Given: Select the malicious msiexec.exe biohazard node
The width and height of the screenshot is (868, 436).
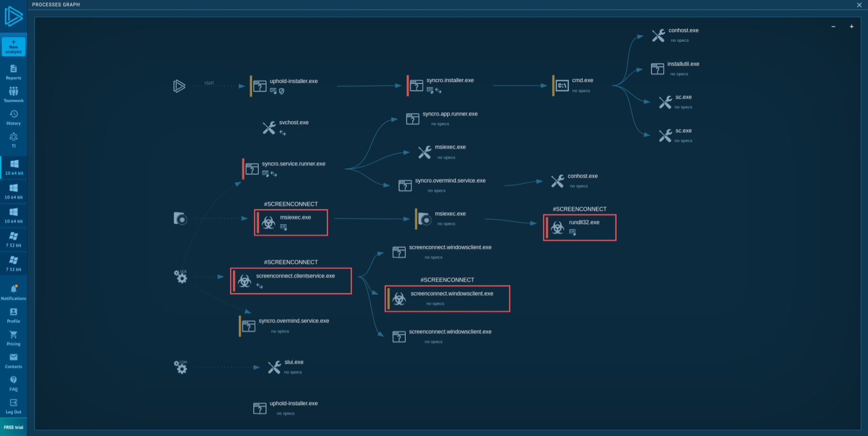Looking at the screenshot, I should (x=291, y=223).
